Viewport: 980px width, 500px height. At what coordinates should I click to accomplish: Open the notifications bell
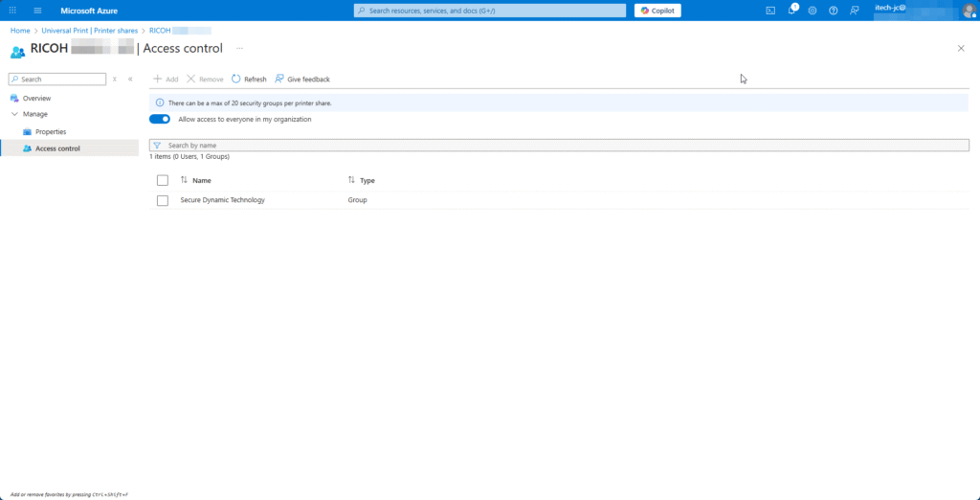(x=791, y=11)
